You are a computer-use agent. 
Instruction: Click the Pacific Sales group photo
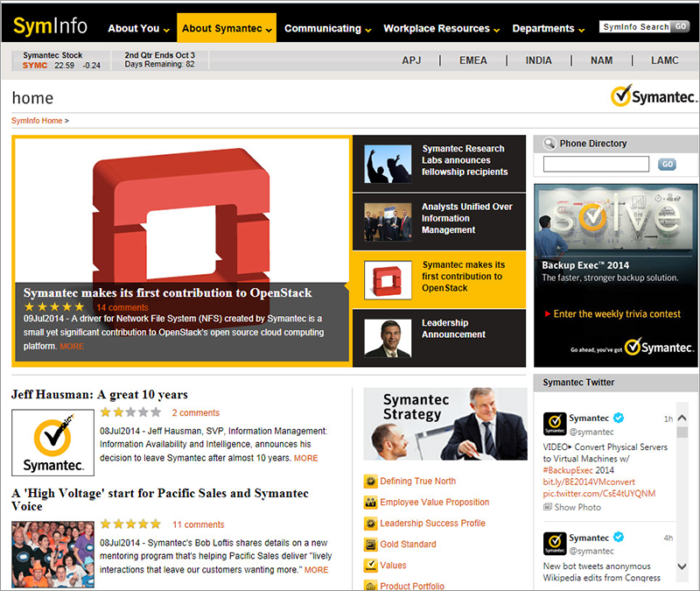(52, 554)
